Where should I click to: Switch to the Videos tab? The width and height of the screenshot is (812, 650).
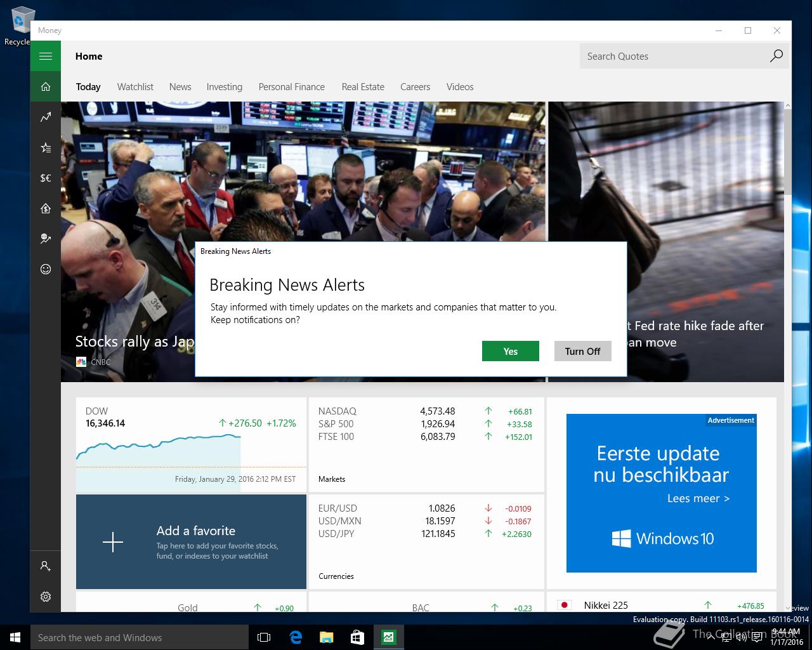[x=460, y=87]
